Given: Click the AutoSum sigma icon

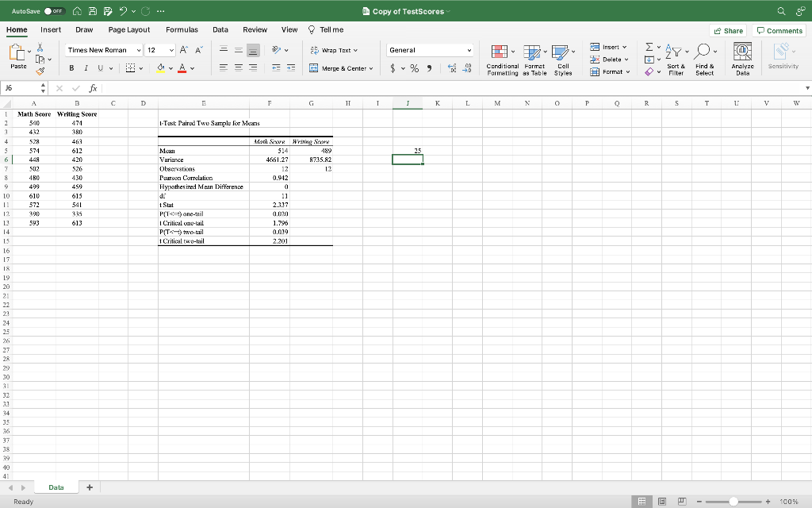Looking at the screenshot, I should click(x=649, y=47).
